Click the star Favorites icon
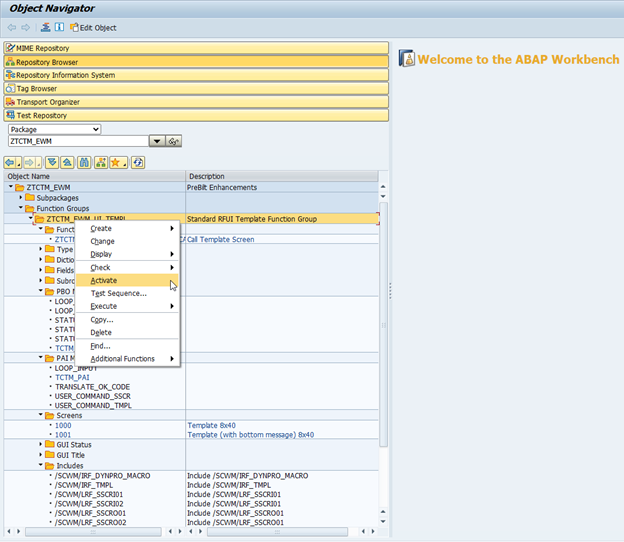Viewport: 624px width, 542px height. click(x=117, y=162)
